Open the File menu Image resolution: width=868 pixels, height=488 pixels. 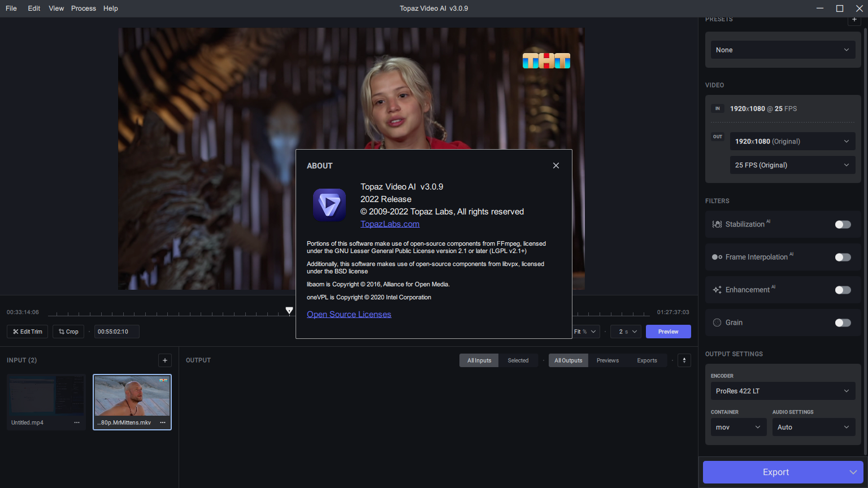(x=11, y=8)
